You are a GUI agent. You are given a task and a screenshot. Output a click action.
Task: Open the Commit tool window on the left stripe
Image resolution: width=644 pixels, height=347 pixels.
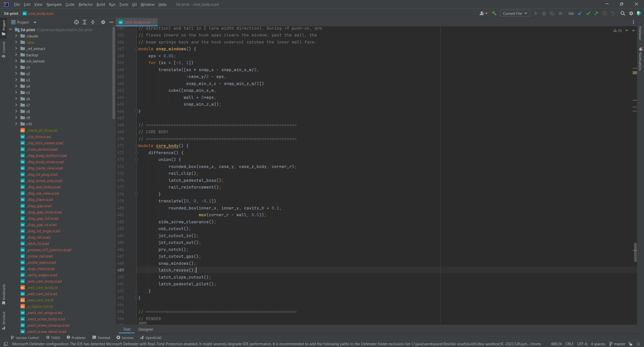(x=4, y=50)
